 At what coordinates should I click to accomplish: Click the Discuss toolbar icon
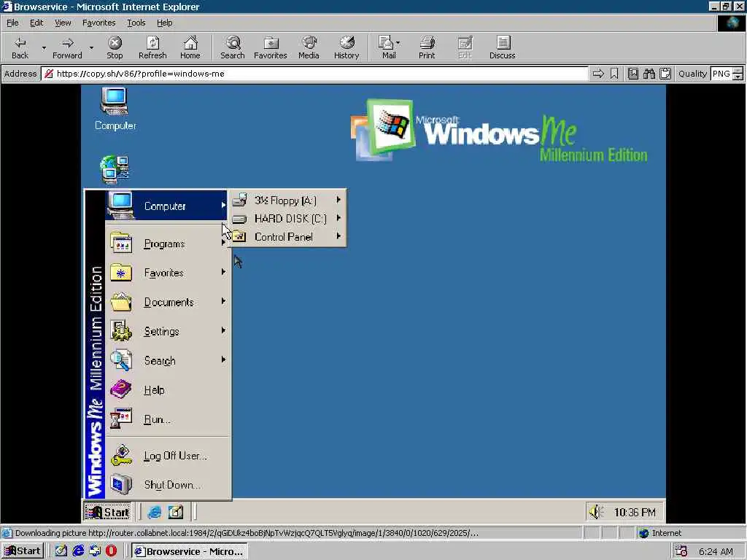tap(502, 47)
